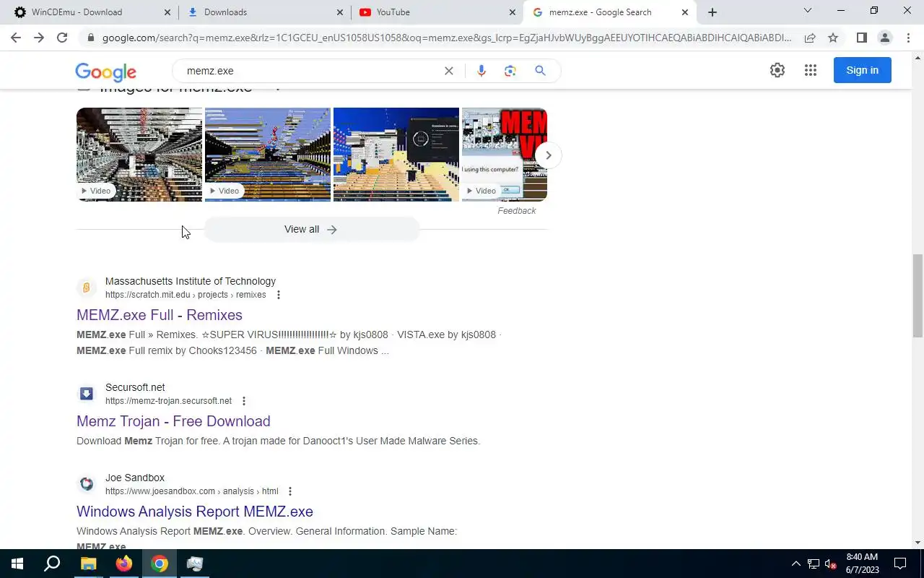Open third desktop tunnel video thumbnail

396,155
